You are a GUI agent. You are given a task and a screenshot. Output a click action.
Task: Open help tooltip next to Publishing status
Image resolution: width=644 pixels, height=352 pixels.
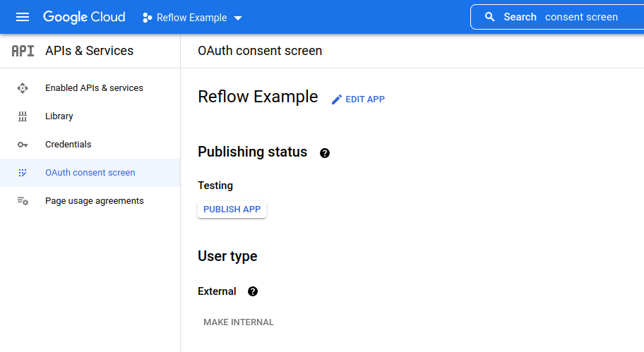click(325, 153)
